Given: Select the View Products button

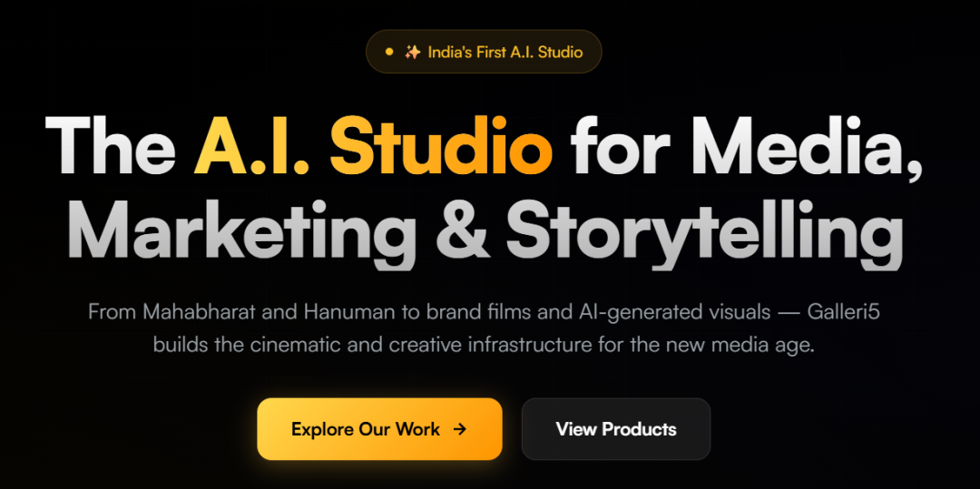Looking at the screenshot, I should point(615,429).
